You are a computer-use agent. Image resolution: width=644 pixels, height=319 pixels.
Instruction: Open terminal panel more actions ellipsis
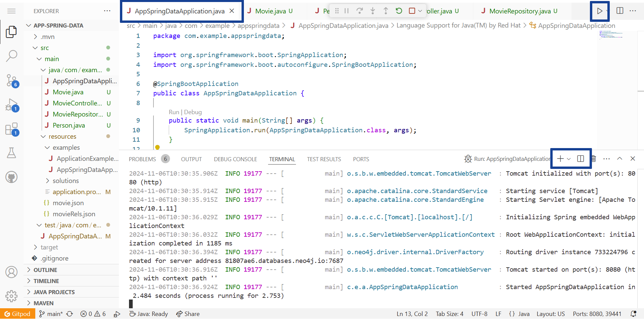[606, 158]
